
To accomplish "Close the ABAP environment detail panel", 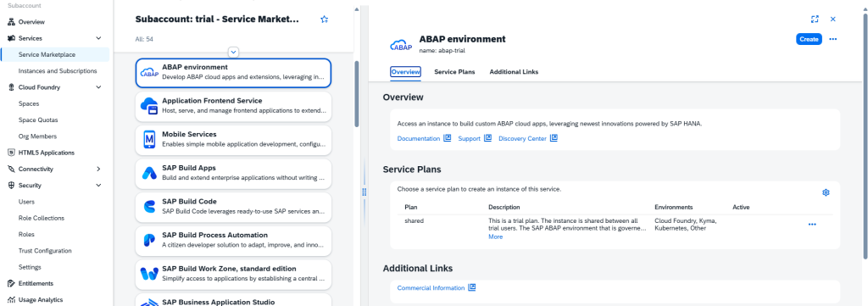I will click(x=833, y=19).
